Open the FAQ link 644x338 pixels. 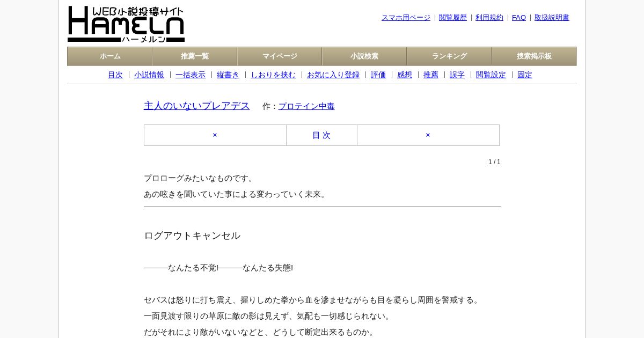coord(519,18)
